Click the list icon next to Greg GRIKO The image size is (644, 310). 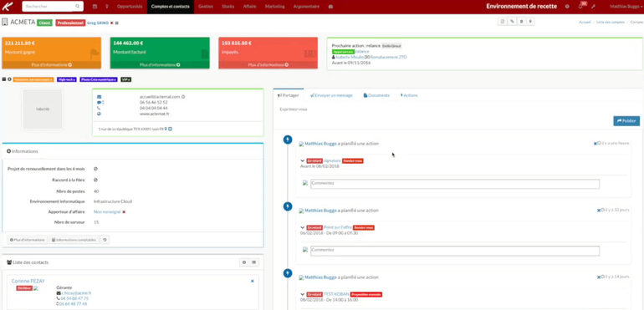117,23
